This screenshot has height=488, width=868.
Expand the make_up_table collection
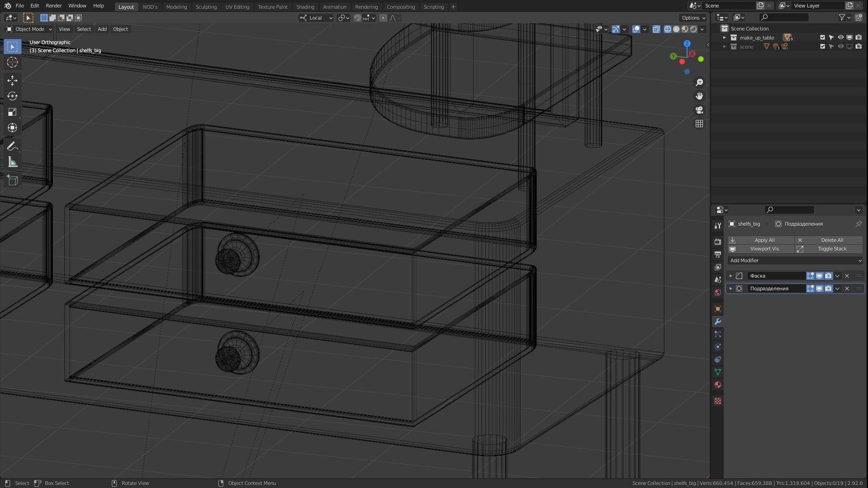click(724, 38)
